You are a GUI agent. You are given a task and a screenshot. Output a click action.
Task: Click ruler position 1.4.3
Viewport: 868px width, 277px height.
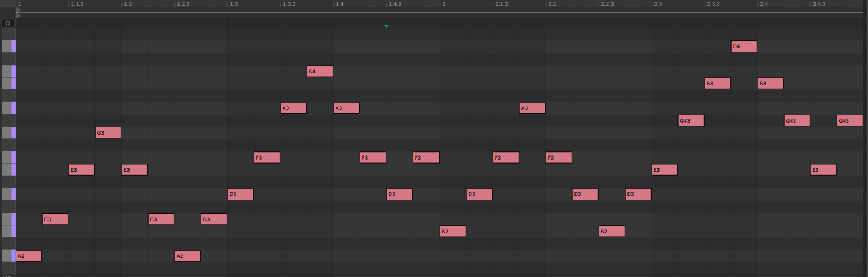coord(395,4)
